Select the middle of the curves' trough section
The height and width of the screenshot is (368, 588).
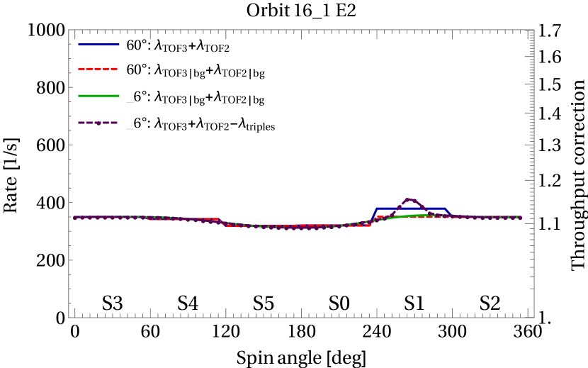pos(298,227)
